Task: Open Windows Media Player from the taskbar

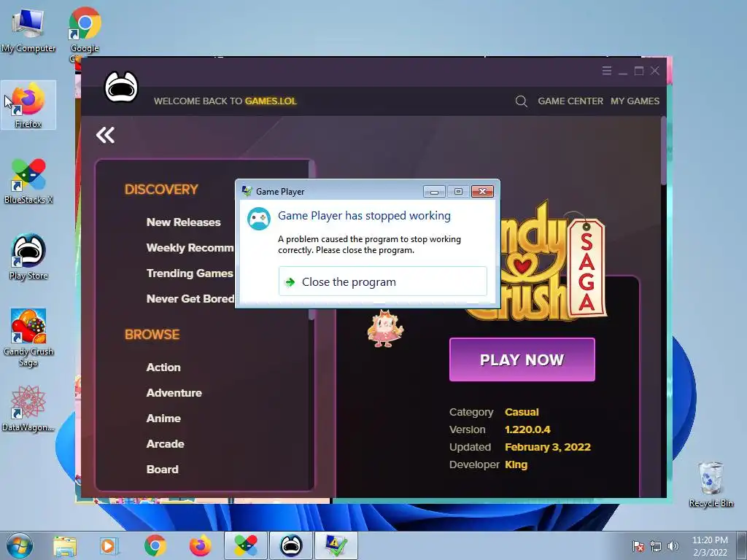Action: [x=109, y=545]
